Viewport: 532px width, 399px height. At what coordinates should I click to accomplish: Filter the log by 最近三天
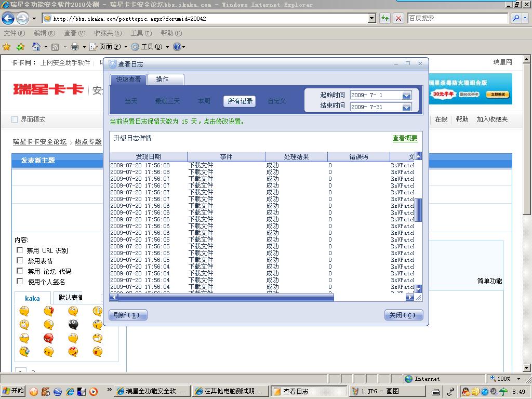[167, 101]
